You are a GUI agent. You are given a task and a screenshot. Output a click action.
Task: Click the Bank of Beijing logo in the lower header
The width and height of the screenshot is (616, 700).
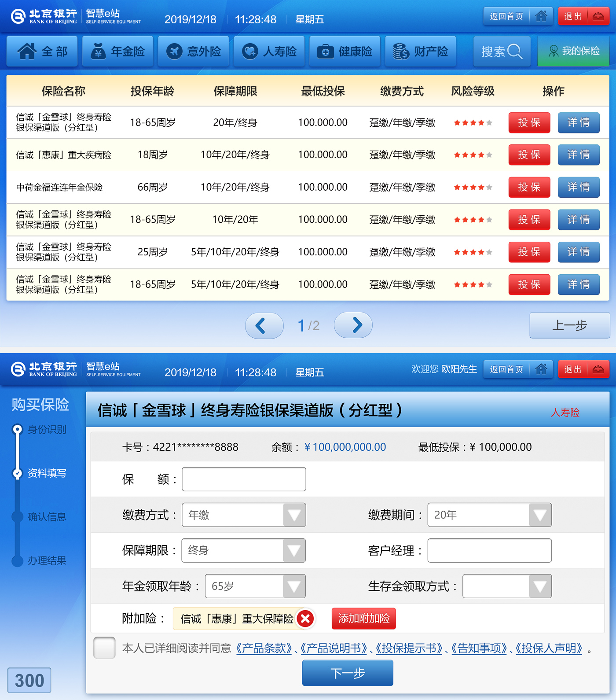(44, 369)
